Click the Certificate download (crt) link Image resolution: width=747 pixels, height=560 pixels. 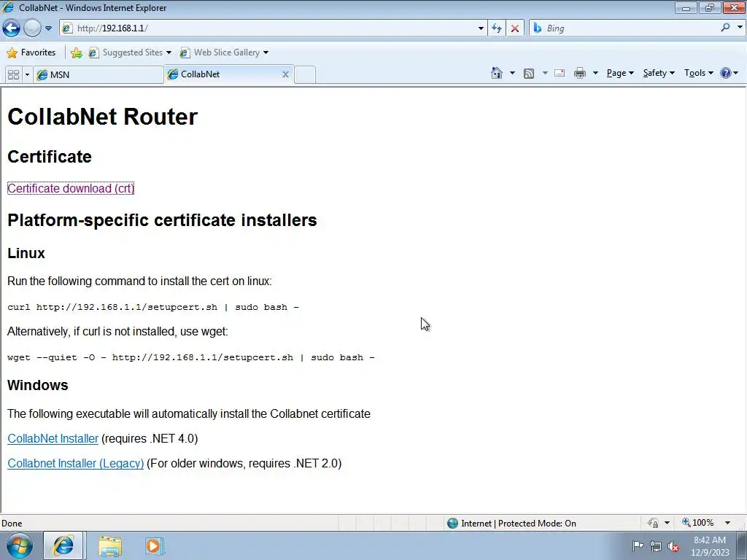coord(71,188)
